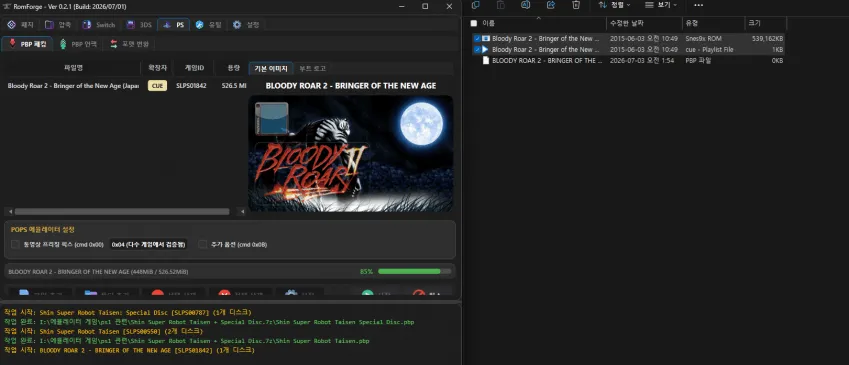
Task: Click the CUE extension badge
Action: tap(157, 86)
